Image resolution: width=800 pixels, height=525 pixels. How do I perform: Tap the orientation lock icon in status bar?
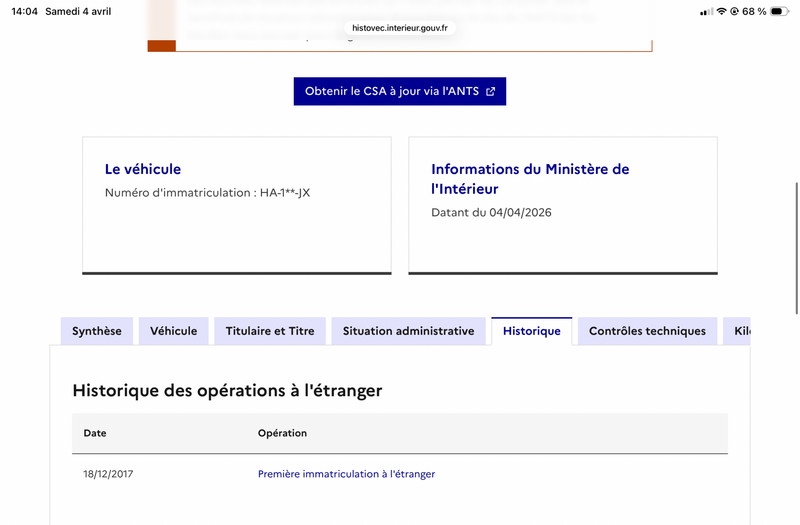pos(735,11)
